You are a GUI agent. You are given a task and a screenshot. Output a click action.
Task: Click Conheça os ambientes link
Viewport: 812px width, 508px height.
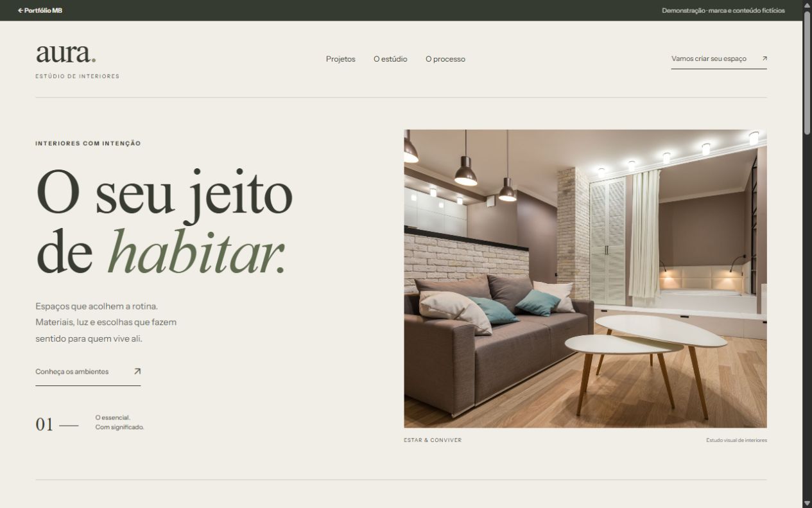[88, 372]
